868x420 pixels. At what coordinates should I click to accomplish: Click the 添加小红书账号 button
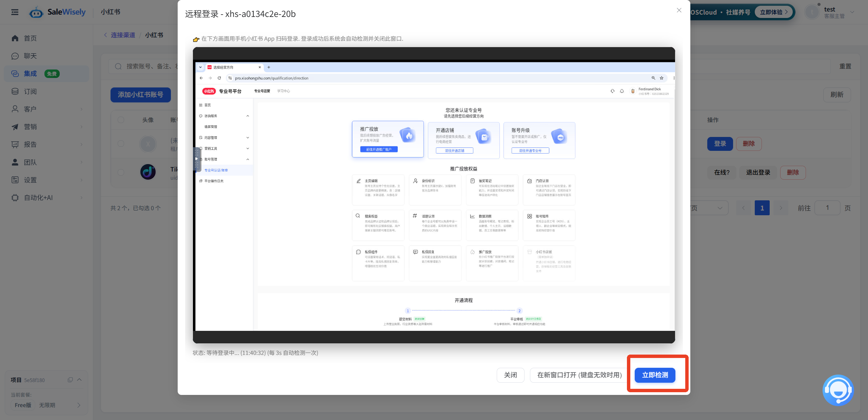coord(140,95)
